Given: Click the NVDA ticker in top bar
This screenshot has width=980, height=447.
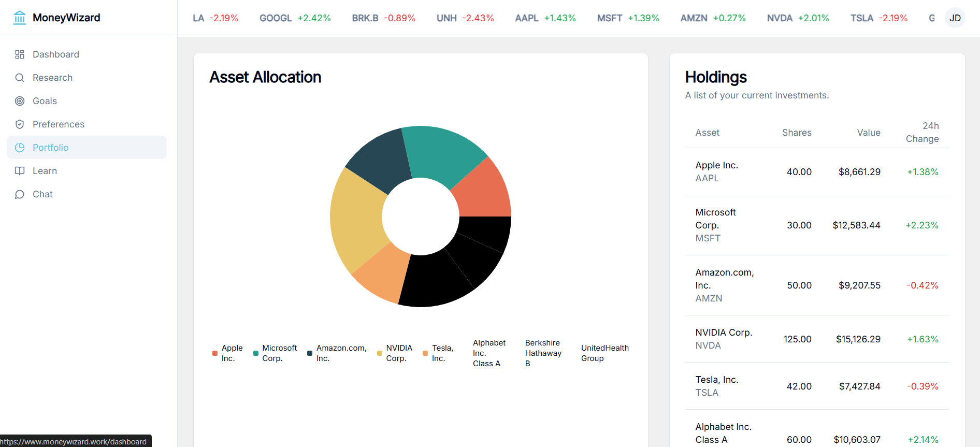Looking at the screenshot, I should coord(798,18).
